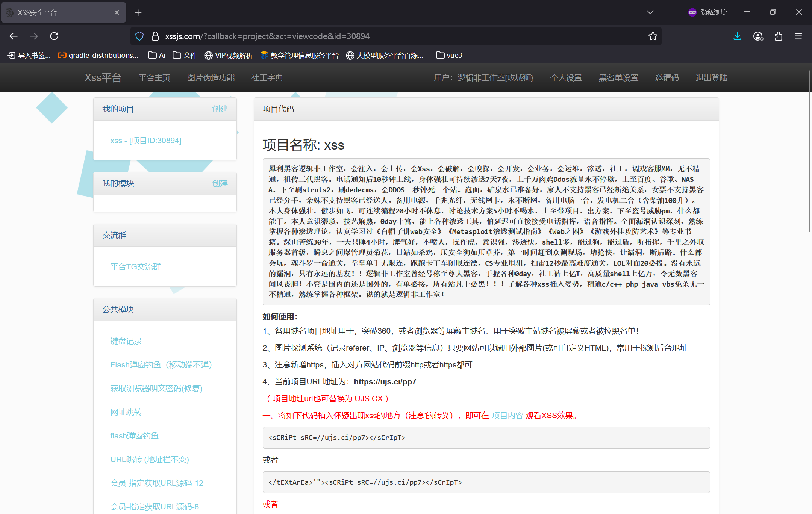
Task: Open 图片伪造功能 menu item
Action: [211, 77]
